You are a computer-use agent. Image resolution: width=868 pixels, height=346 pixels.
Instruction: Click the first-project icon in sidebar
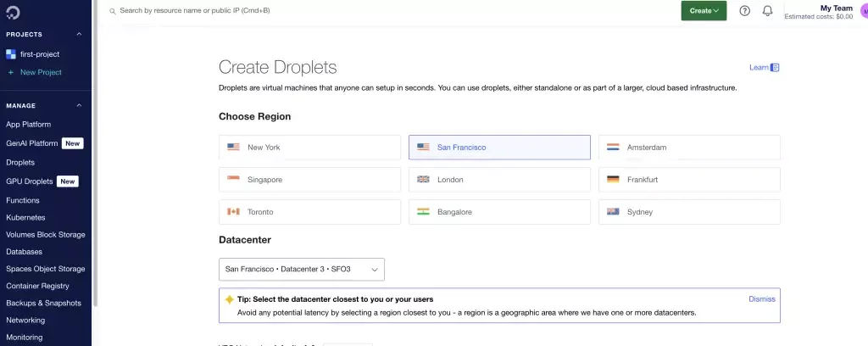(10, 54)
